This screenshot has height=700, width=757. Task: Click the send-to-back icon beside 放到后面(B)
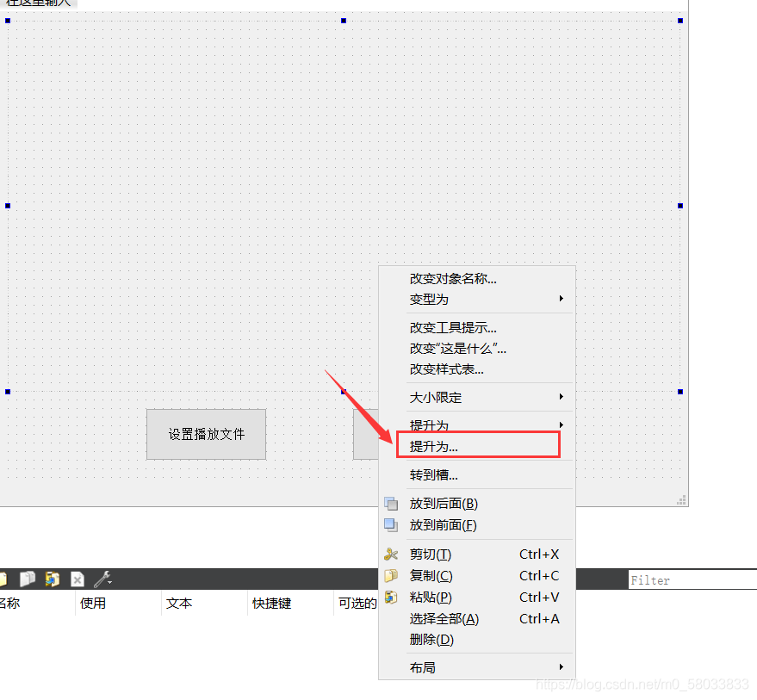391,504
